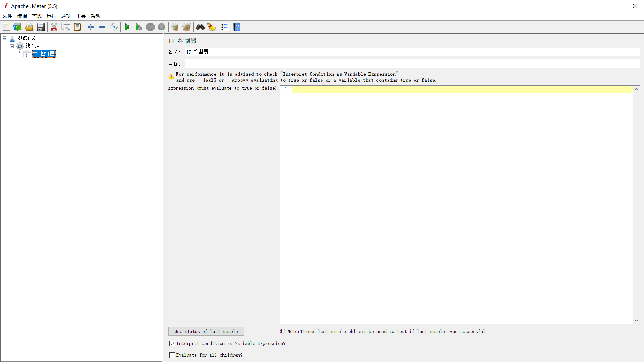Viewport: 644px width, 362px height.
Task: Click the Cut scissors icon
Action: 54,27
